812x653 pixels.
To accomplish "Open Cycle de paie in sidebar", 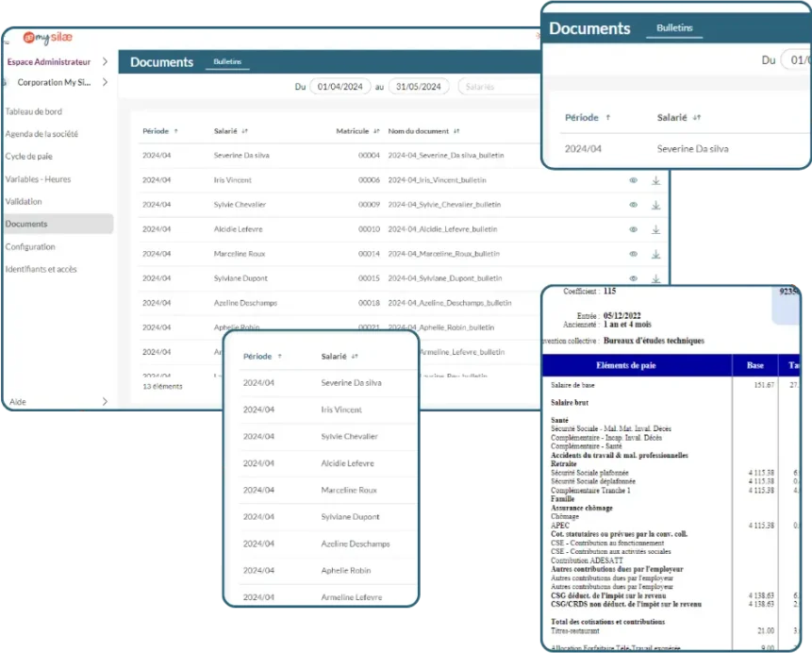I will (x=29, y=157).
